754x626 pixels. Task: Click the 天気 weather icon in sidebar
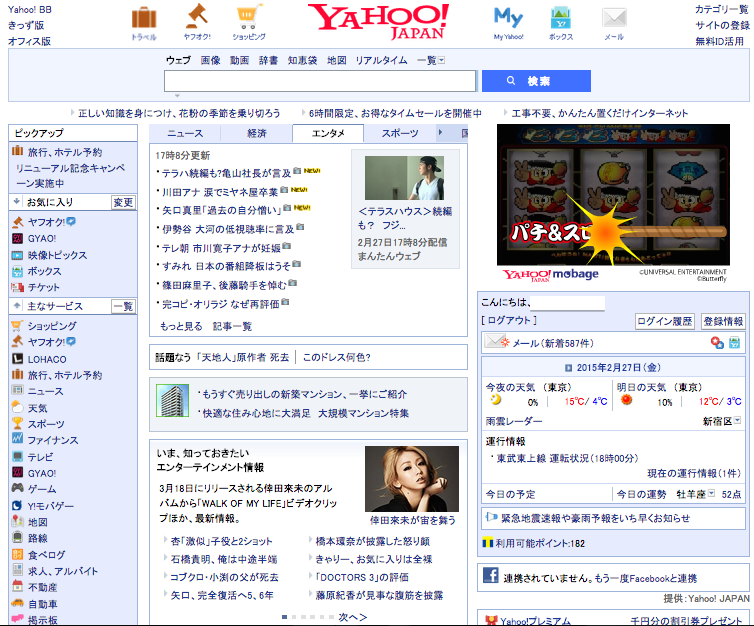coord(17,408)
